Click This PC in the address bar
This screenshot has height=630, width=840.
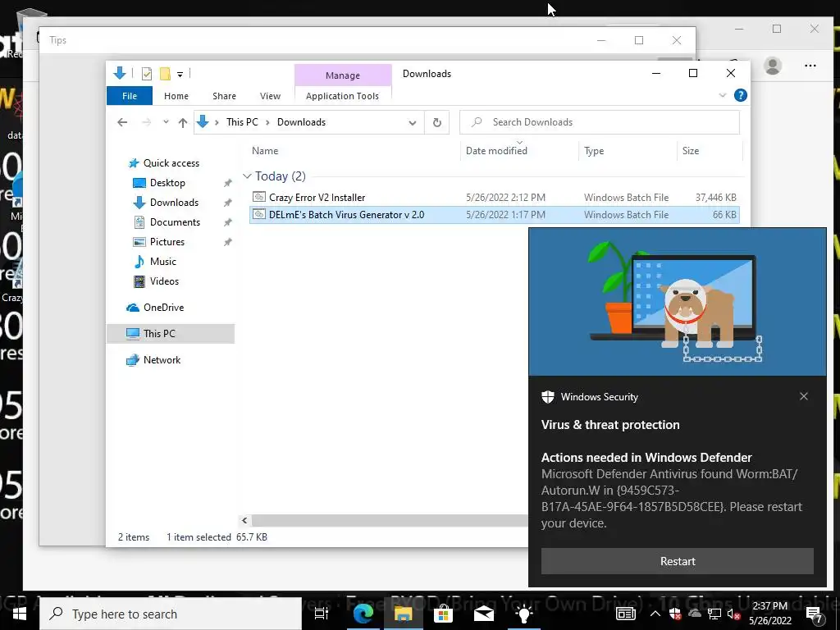point(242,122)
